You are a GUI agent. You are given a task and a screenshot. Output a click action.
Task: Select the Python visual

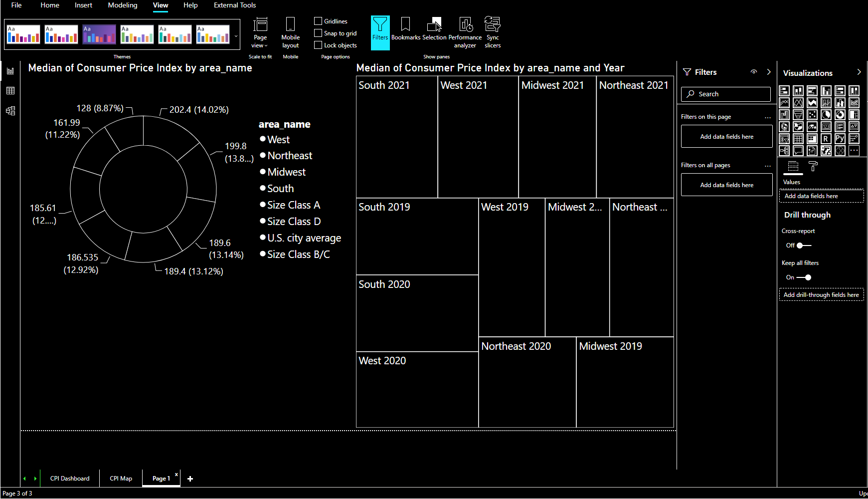tap(840, 139)
